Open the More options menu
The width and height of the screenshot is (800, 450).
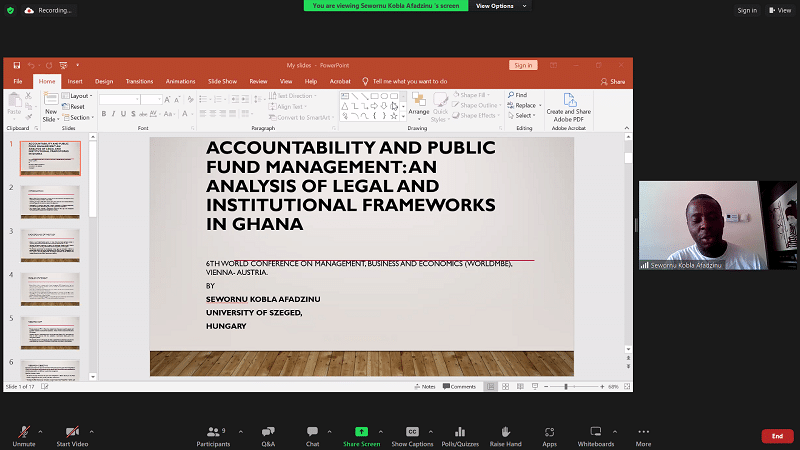coord(643,432)
